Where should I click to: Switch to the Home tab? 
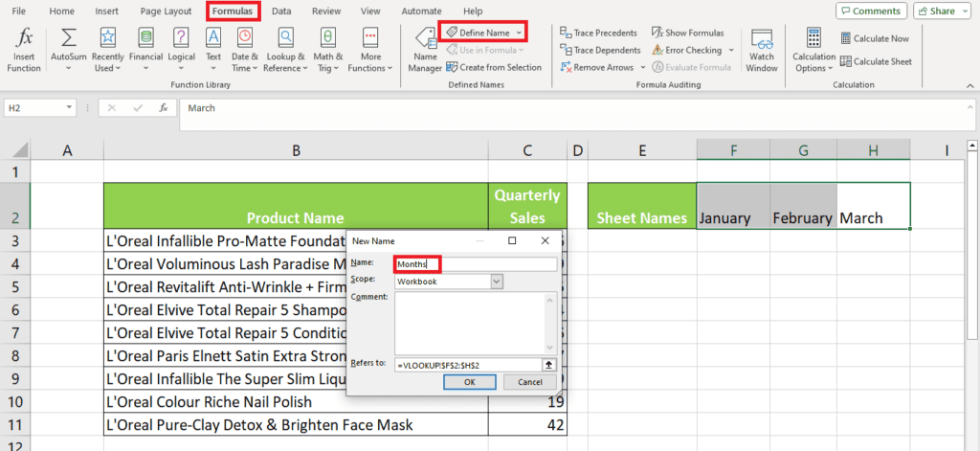pos(61,11)
